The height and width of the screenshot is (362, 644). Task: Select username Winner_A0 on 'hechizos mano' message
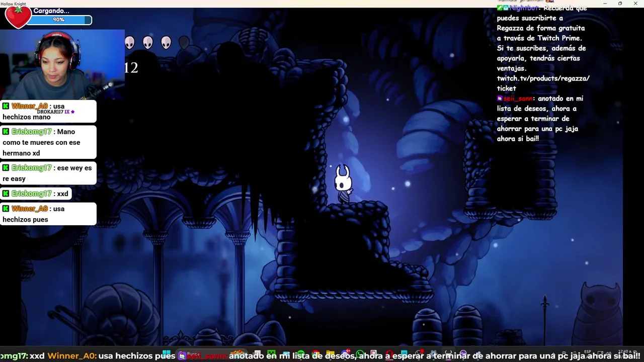click(30, 106)
